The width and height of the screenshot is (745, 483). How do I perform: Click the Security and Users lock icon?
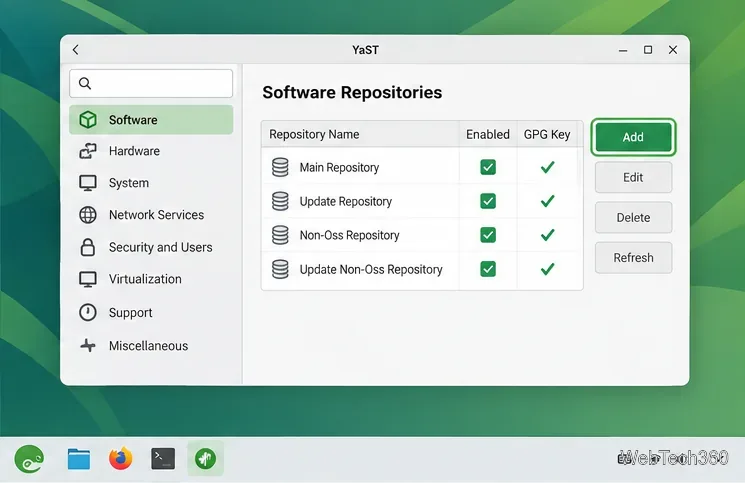coord(88,247)
